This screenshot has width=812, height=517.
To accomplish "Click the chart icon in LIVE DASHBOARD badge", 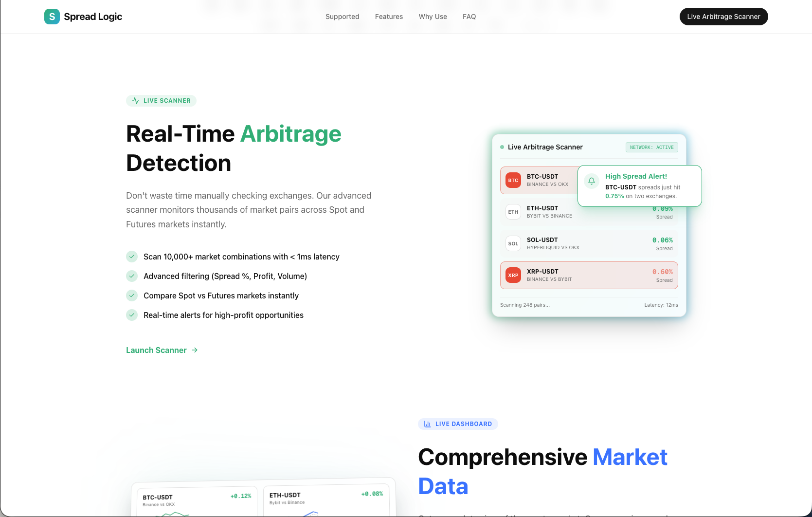I will click(427, 424).
